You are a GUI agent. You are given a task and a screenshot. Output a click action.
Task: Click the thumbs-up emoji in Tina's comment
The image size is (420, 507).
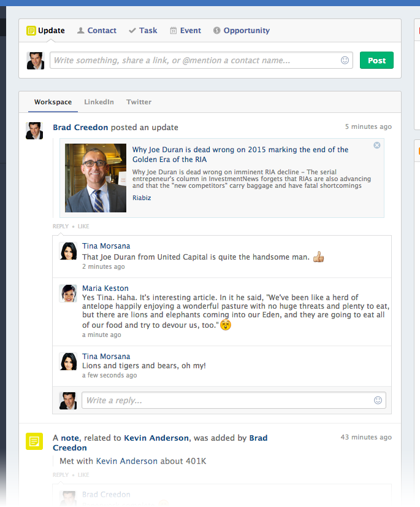pyautogui.click(x=319, y=257)
